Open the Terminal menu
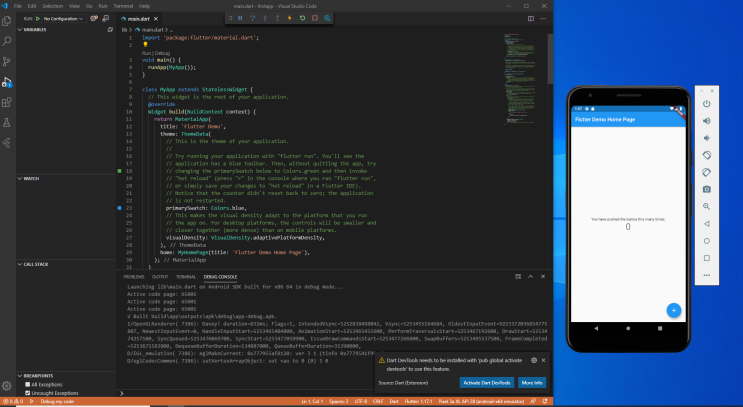Viewport: 743px width, 407px height. 123,6
